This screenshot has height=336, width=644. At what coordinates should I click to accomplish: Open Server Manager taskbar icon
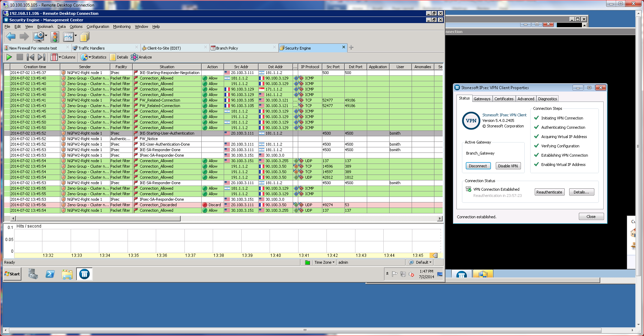[33, 274]
